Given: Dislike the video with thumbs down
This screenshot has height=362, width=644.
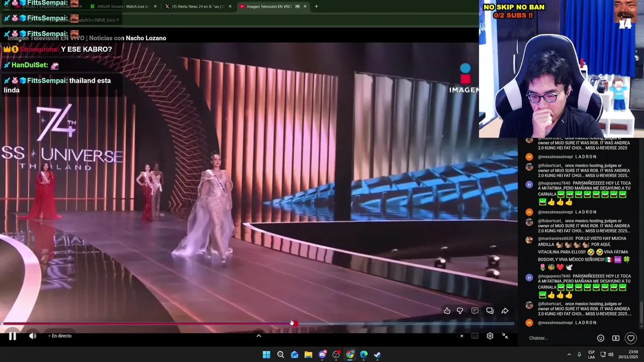Looking at the screenshot, I should (x=460, y=311).
